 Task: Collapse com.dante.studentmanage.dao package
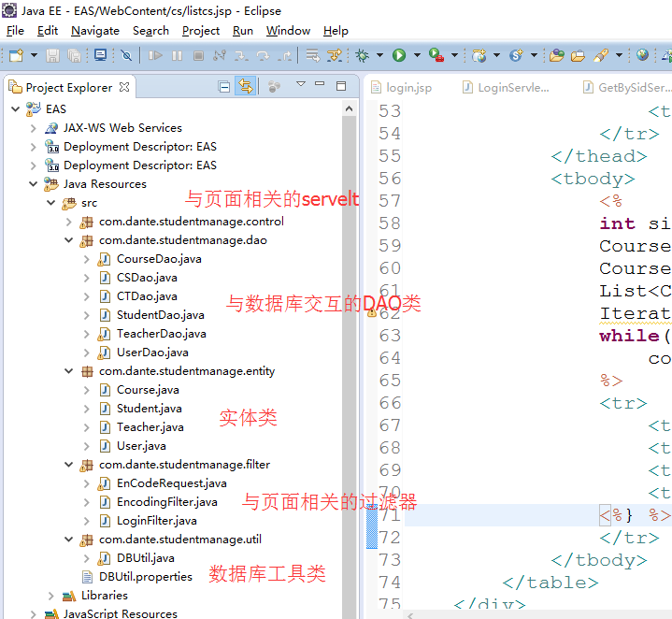68,240
